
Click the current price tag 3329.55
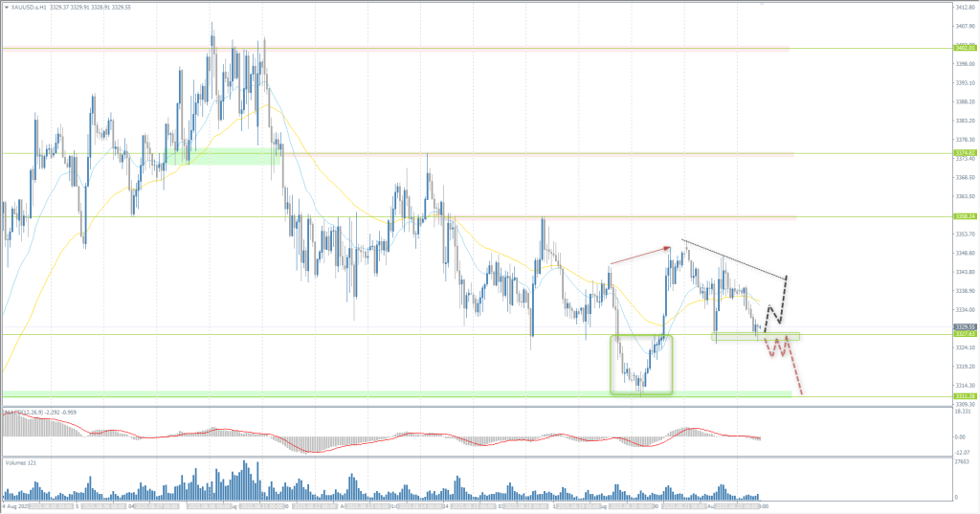coord(964,326)
